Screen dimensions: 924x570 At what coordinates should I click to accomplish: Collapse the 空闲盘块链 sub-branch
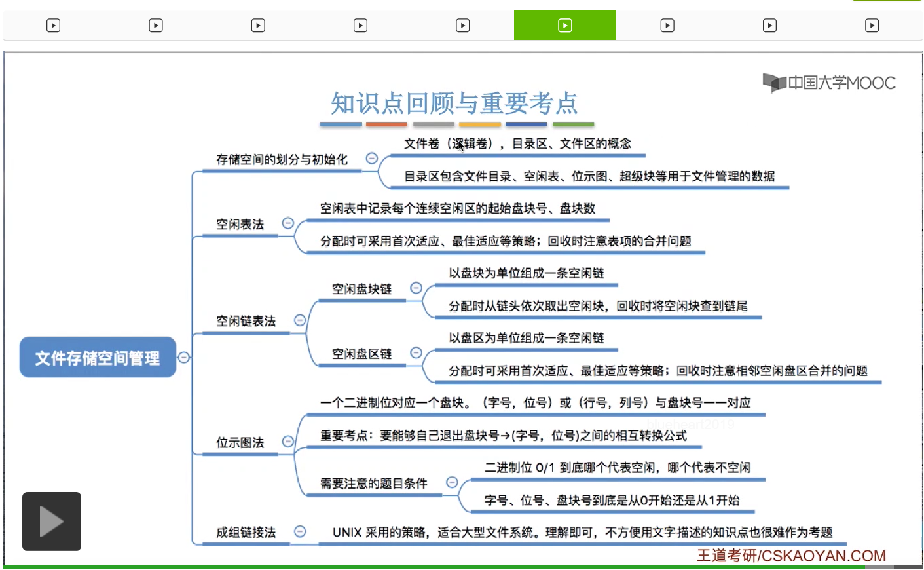click(x=416, y=288)
